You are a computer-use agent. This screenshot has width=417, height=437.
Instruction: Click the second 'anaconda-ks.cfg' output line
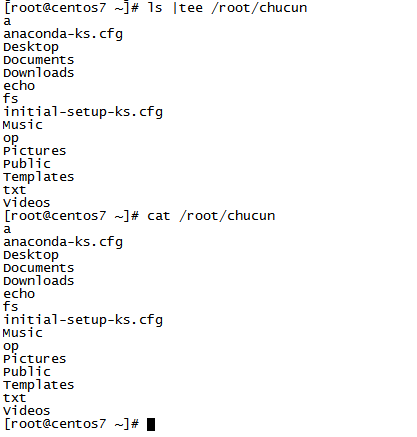63,242
